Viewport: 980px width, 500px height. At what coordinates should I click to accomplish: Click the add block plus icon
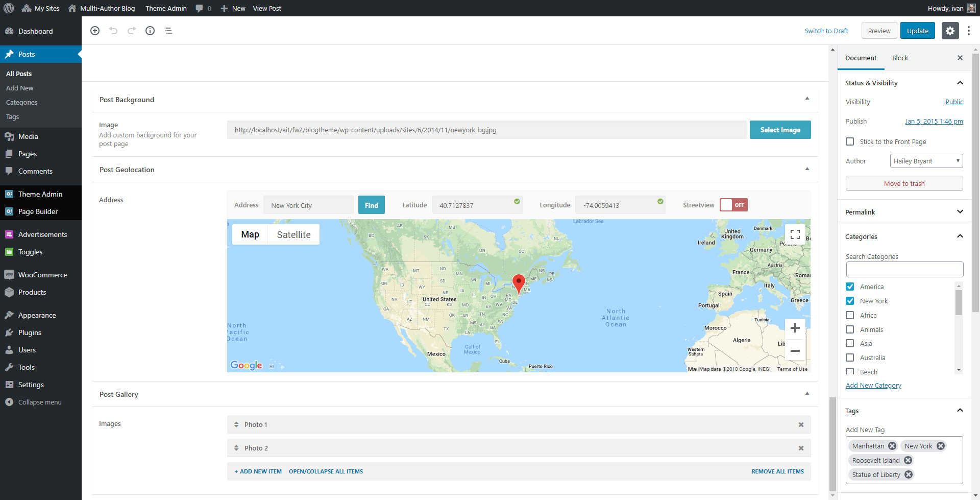(x=95, y=31)
